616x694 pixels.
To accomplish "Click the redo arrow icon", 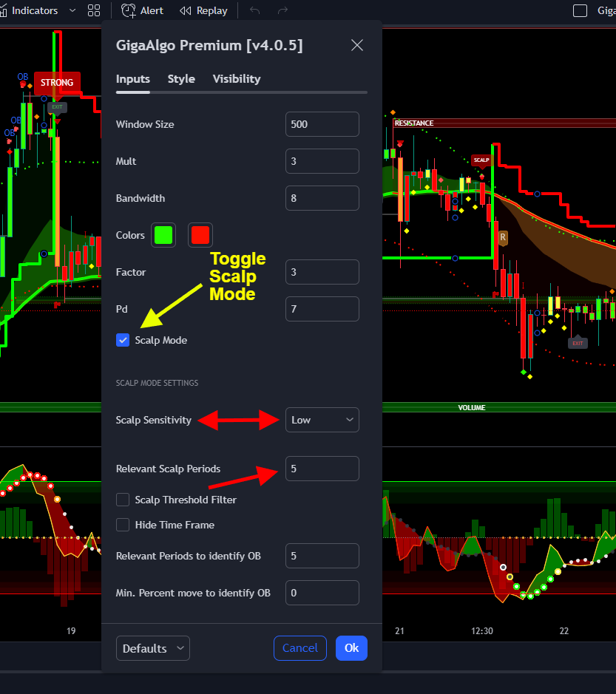I will (x=282, y=10).
